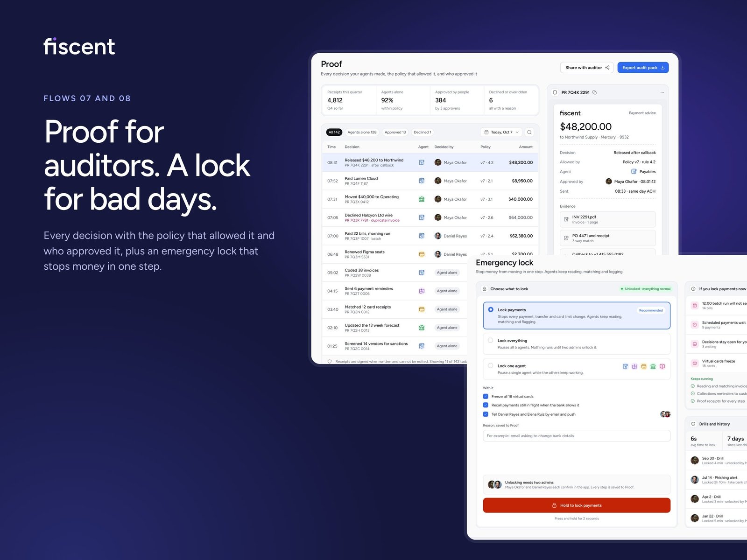Image resolution: width=747 pixels, height=560 pixels.
Task: Click the lock icon beside Choose what to lock
Action: pyautogui.click(x=484, y=289)
